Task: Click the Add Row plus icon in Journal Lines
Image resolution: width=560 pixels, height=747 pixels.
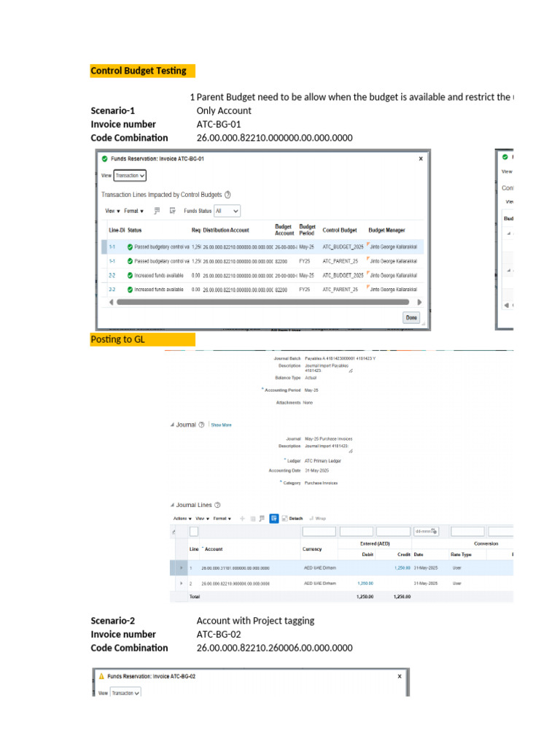Action: point(242,519)
